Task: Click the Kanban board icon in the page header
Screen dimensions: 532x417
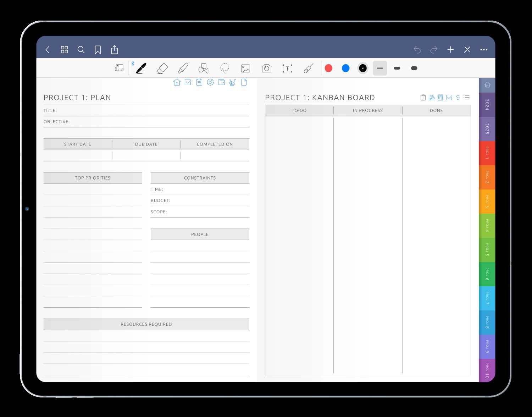Action: 440,97
